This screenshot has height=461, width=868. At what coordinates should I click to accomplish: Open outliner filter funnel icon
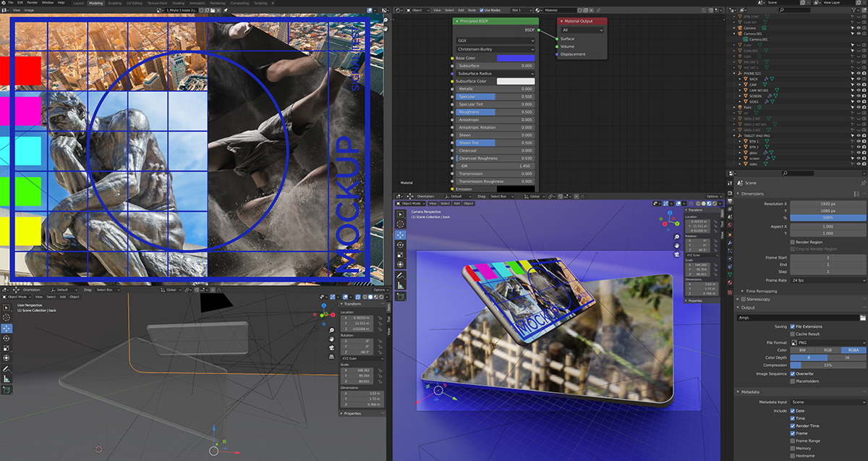(x=854, y=10)
